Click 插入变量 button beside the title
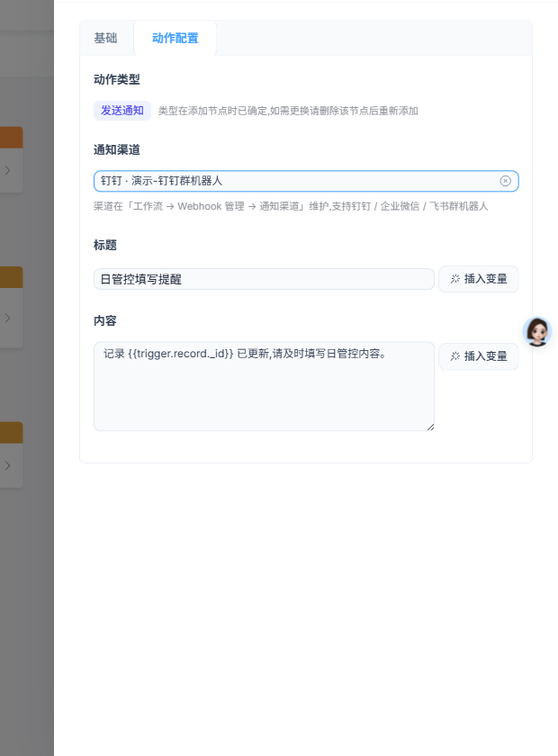558x756 pixels. tap(479, 279)
